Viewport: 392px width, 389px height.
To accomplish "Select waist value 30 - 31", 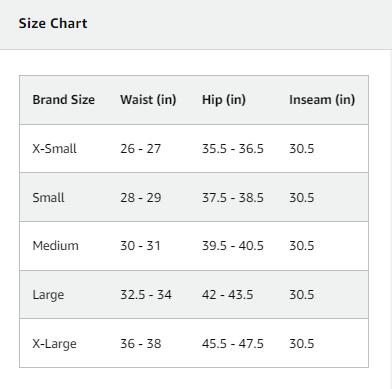I will 140,246.
